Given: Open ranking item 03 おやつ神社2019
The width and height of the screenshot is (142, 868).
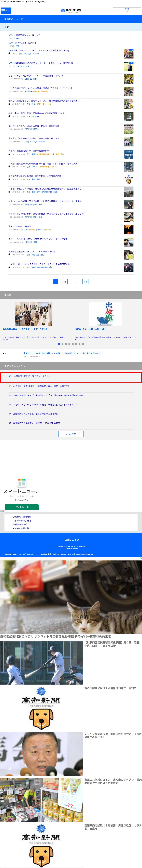Looking at the screenshot, I should [x=45, y=405].
